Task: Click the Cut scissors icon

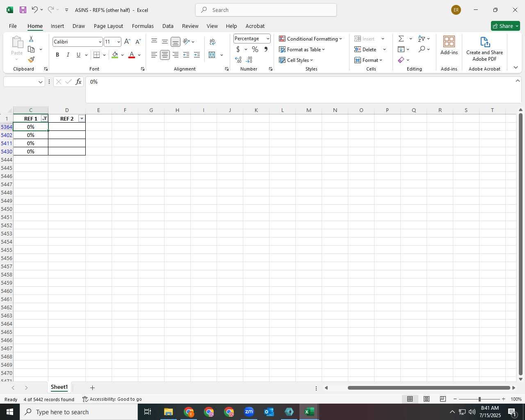Action: tap(31, 39)
